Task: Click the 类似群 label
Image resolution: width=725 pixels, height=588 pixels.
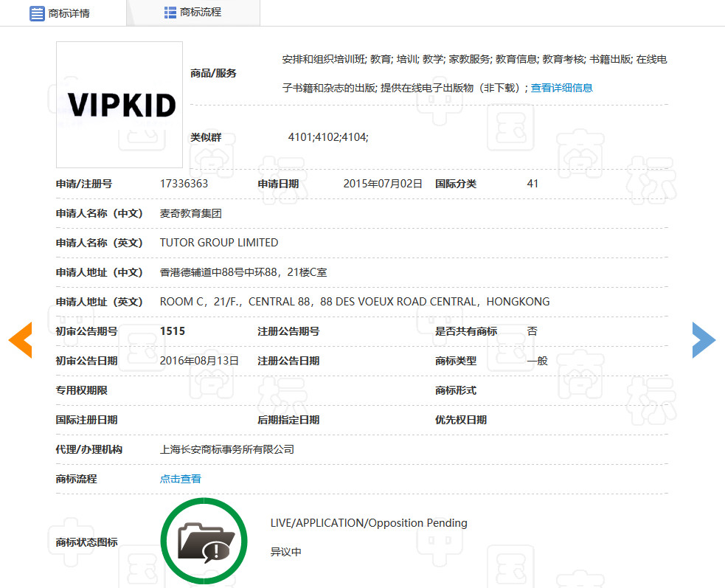Action: (206, 137)
